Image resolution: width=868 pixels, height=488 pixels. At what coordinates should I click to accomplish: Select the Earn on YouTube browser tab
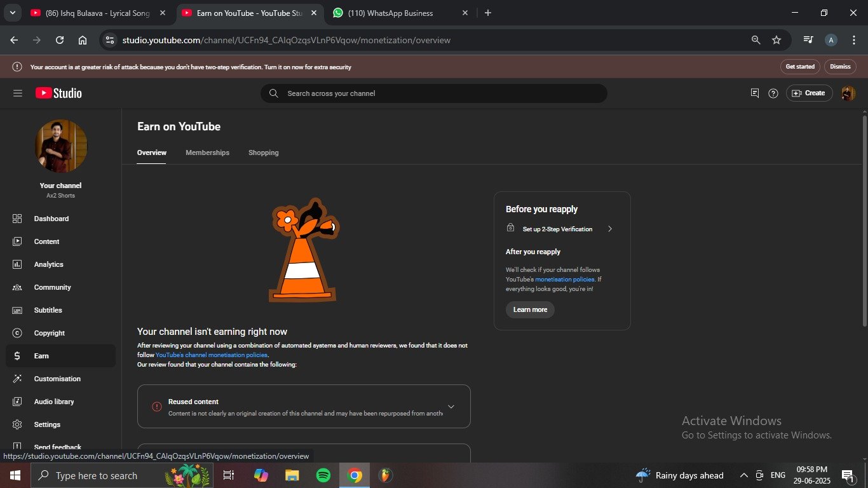(250, 13)
